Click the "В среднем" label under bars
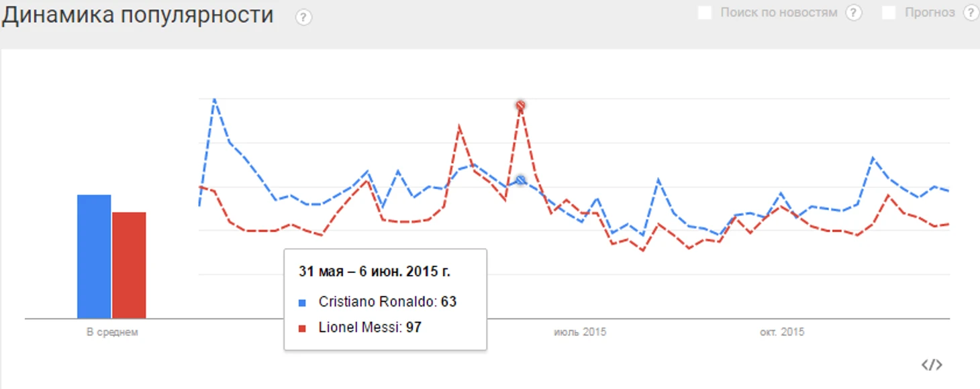Image resolution: width=980 pixels, height=389 pixels. point(112,332)
